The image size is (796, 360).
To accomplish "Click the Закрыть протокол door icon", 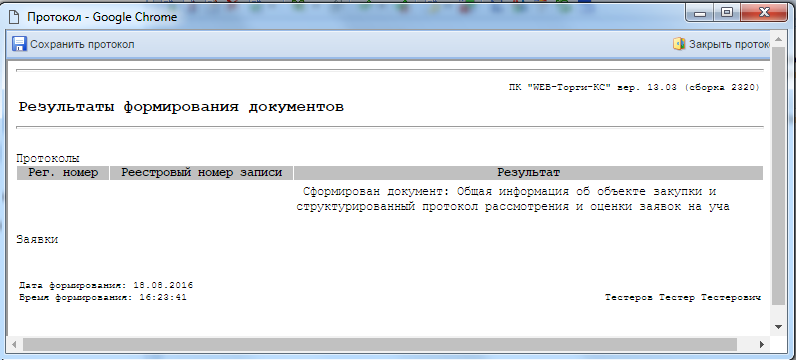I will click(679, 44).
